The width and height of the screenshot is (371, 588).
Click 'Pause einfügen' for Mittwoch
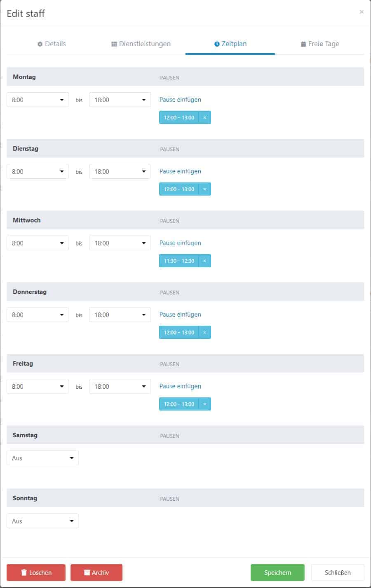pyautogui.click(x=180, y=243)
